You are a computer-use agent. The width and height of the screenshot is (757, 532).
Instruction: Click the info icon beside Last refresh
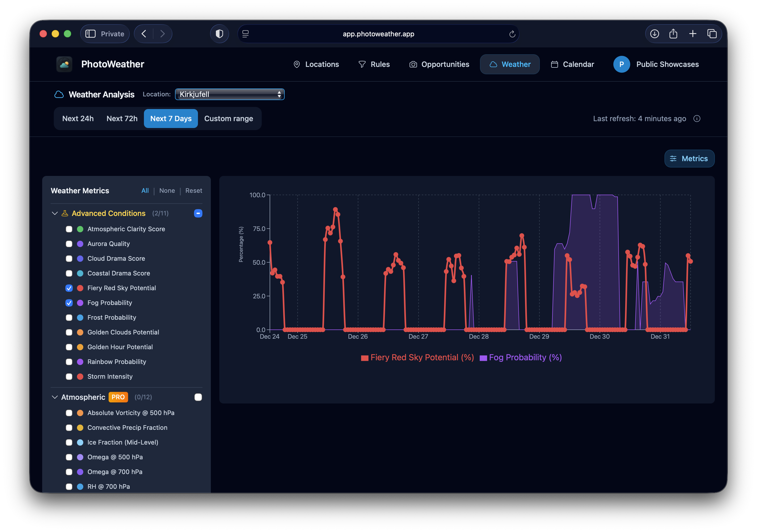point(697,119)
